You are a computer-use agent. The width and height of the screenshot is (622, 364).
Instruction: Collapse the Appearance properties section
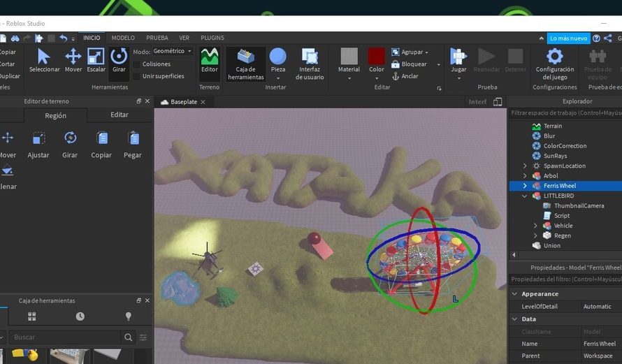[515, 294]
